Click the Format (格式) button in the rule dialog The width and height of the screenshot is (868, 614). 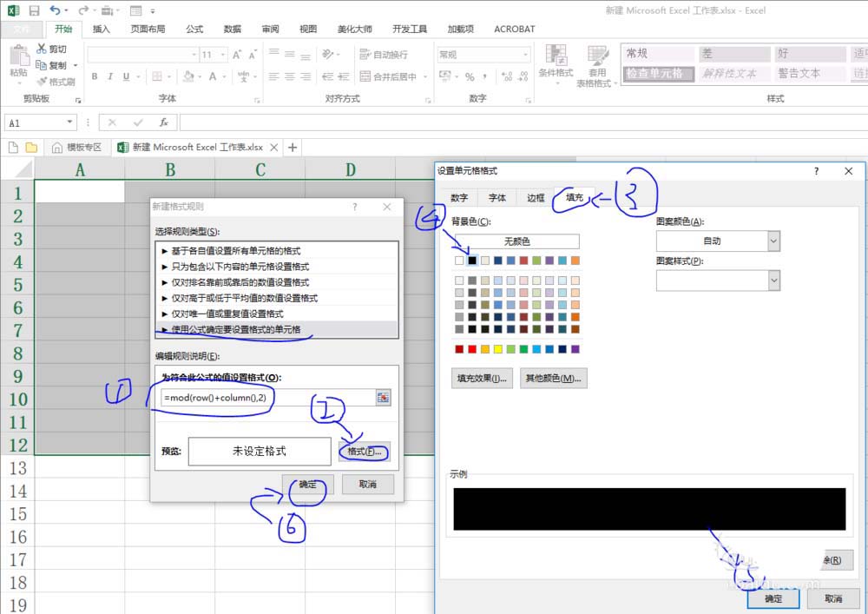click(x=364, y=452)
